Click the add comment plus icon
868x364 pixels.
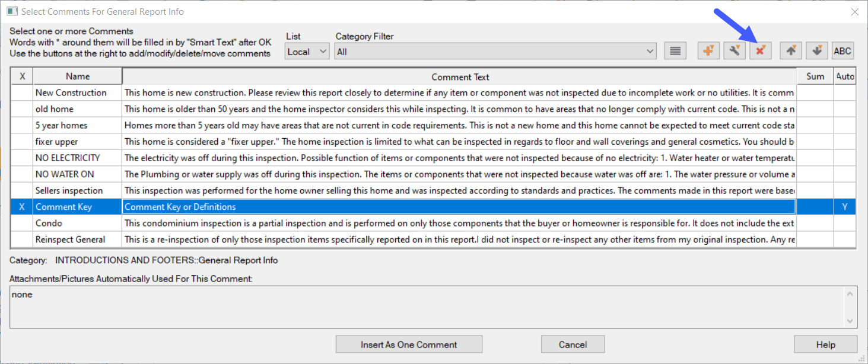tap(708, 51)
